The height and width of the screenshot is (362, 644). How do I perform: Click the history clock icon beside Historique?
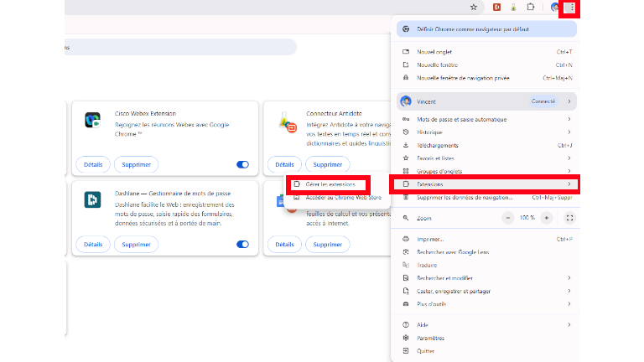click(406, 132)
